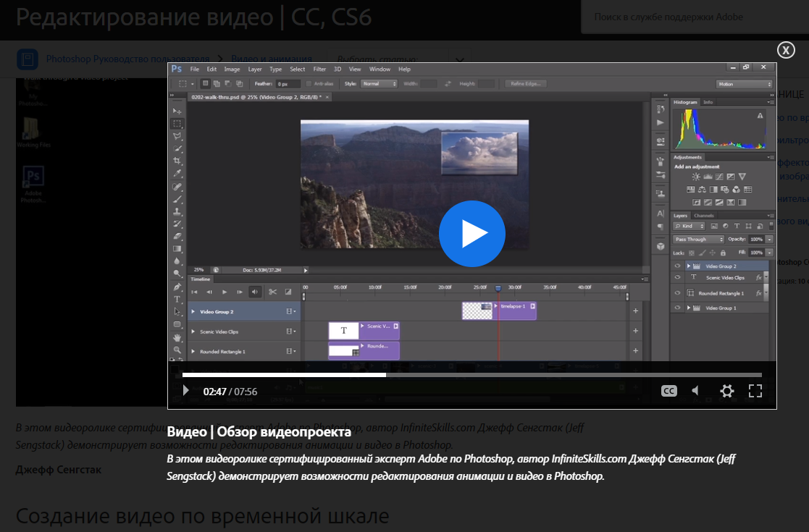Open the File menu in Photoshop
The width and height of the screenshot is (809, 532).
pyautogui.click(x=195, y=69)
